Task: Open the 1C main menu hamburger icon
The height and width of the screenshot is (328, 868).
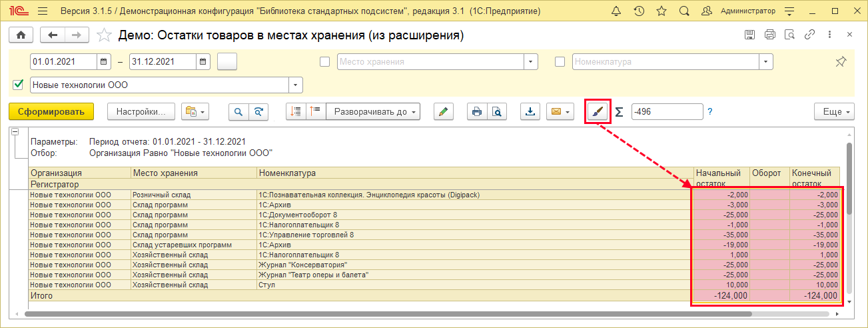Action: (x=43, y=11)
